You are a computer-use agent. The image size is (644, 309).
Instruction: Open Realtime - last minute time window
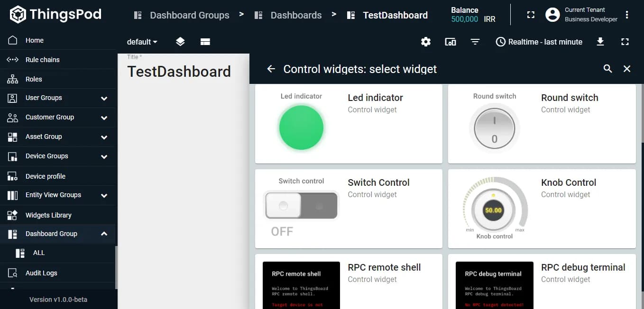coord(539,42)
